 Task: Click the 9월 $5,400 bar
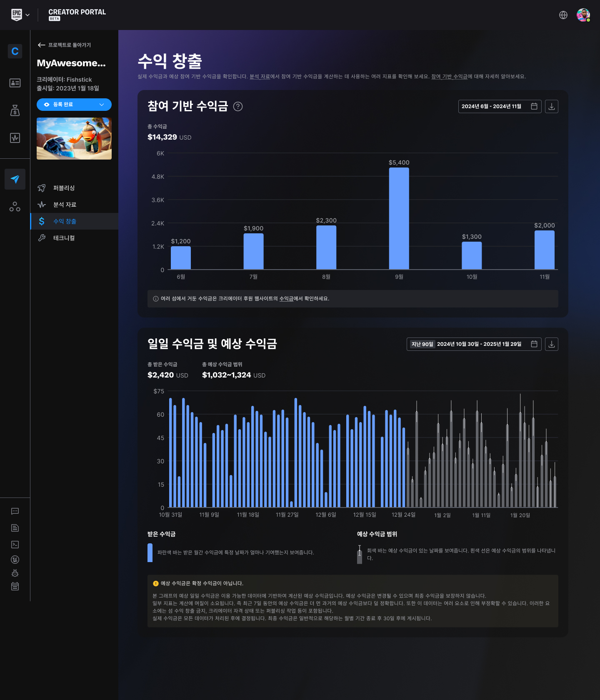399,218
